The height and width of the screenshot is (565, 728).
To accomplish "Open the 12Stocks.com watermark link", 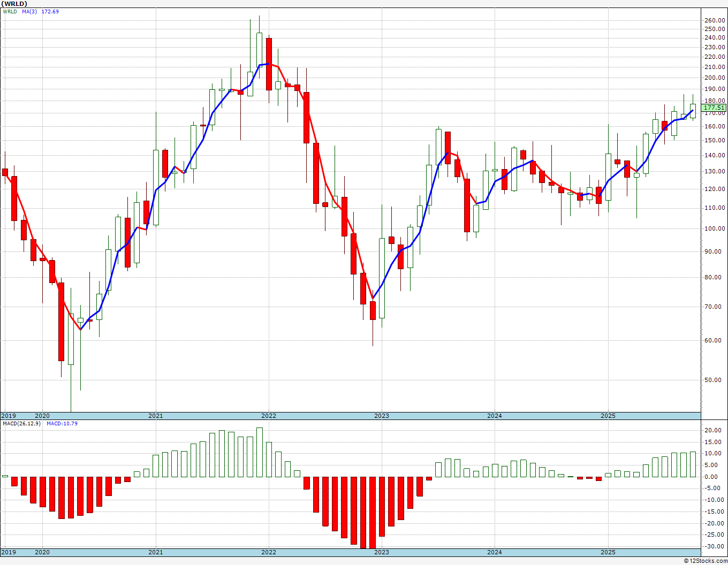I will pos(706,561).
